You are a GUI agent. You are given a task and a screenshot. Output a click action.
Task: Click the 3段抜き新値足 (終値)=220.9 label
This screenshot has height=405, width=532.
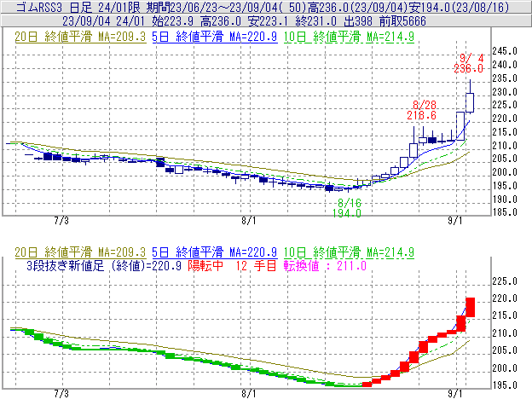tap(104, 265)
